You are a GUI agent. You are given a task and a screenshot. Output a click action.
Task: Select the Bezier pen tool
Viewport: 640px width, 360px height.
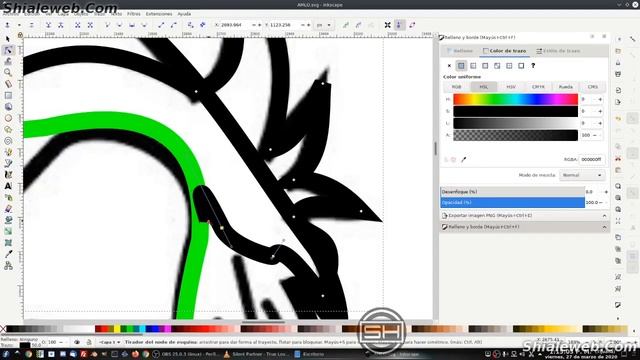8,163
